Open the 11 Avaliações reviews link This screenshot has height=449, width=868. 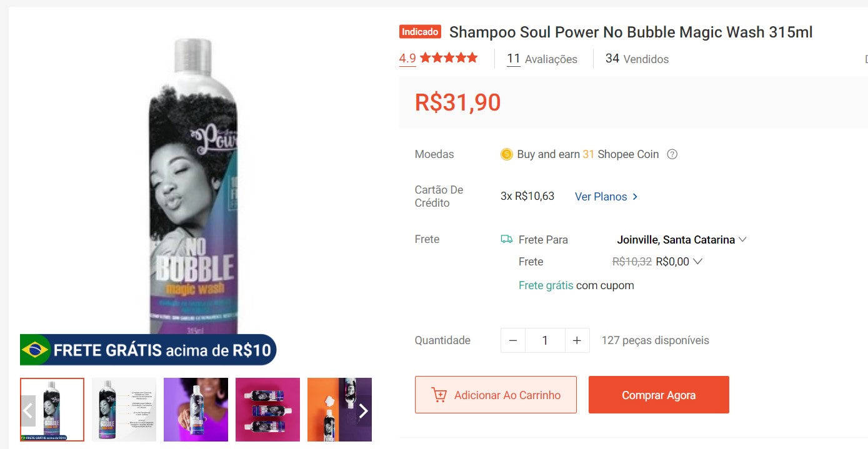(542, 59)
